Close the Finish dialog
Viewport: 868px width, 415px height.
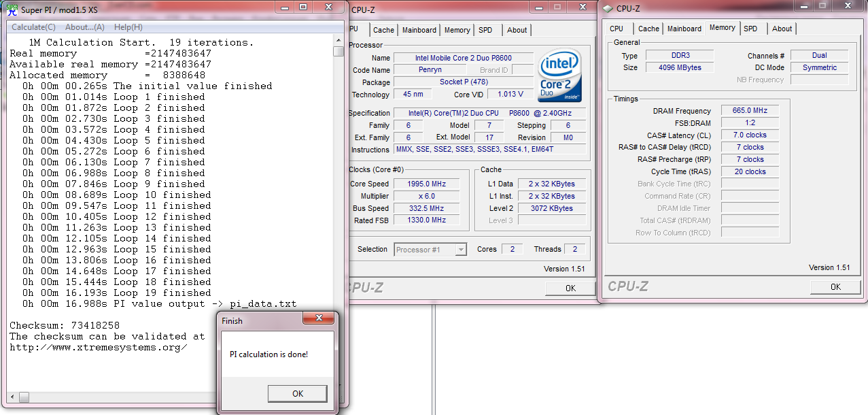318,319
